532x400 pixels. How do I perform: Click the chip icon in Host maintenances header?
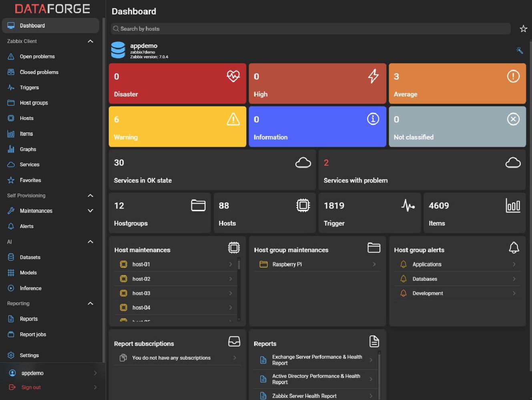[x=234, y=248]
